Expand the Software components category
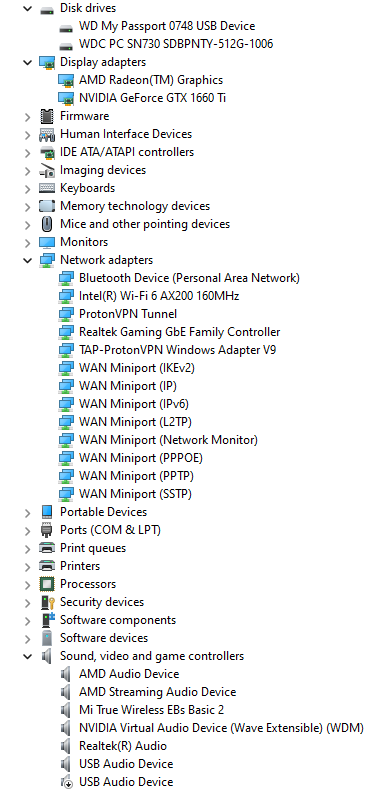This screenshot has width=370, height=791. (x=27, y=620)
